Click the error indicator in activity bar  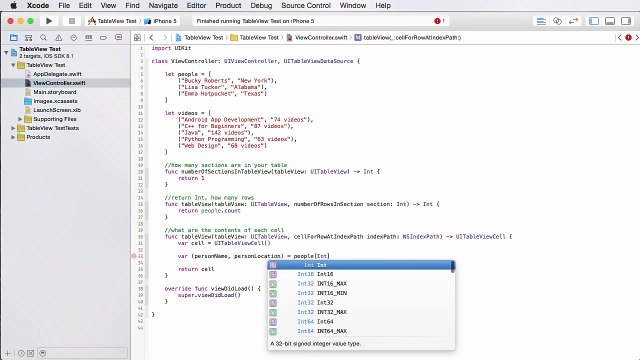click(x=440, y=21)
